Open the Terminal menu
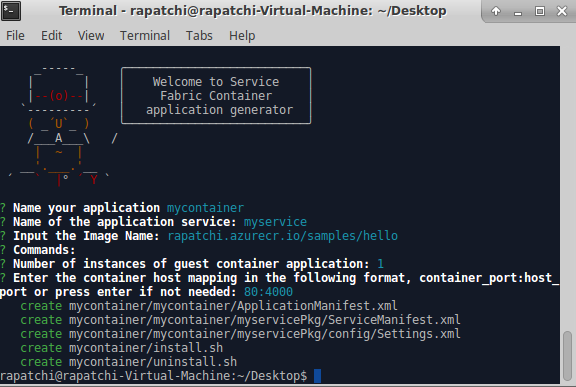The width and height of the screenshot is (576, 387). click(145, 36)
